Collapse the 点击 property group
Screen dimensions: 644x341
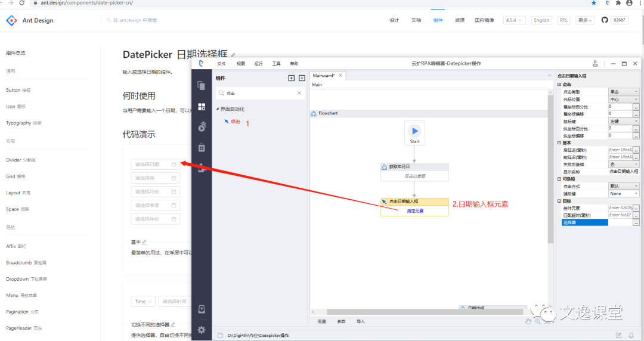coord(560,85)
